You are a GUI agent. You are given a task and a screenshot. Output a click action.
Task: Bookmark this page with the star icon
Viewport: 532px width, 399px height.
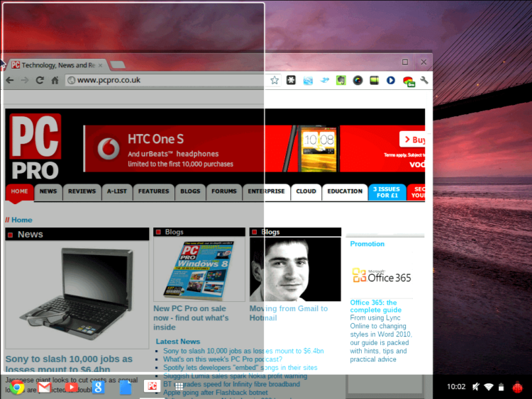275,80
